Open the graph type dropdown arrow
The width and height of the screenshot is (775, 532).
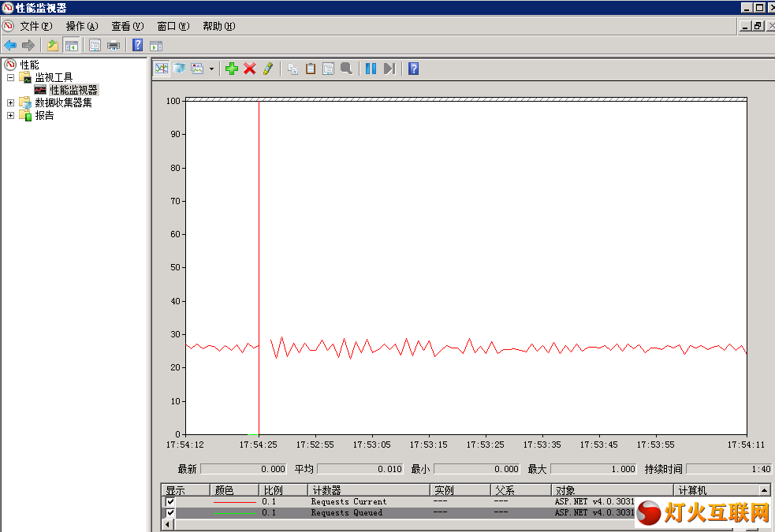[211, 69]
